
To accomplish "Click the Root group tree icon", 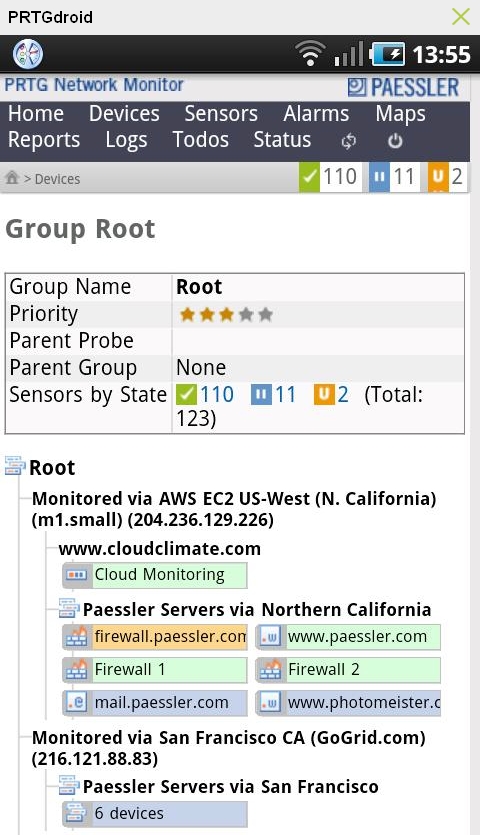I will coord(15,466).
